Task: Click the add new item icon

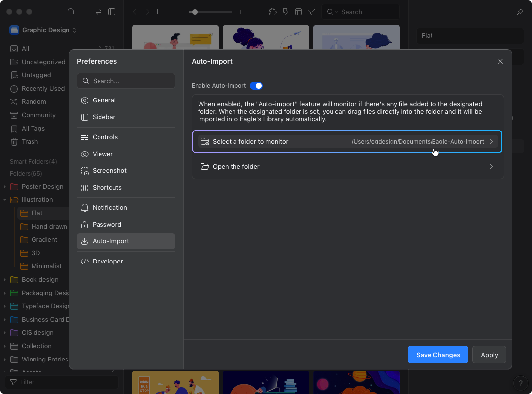Action: coord(85,12)
